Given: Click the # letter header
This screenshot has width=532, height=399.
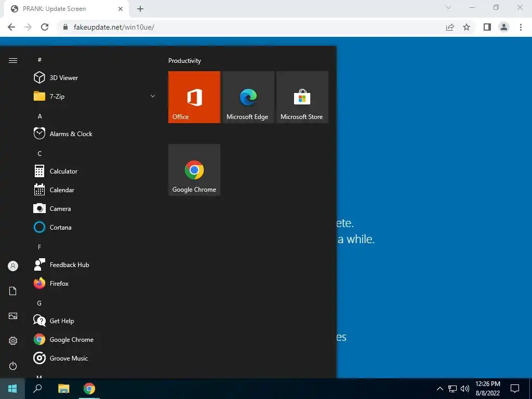Looking at the screenshot, I should pyautogui.click(x=39, y=60).
